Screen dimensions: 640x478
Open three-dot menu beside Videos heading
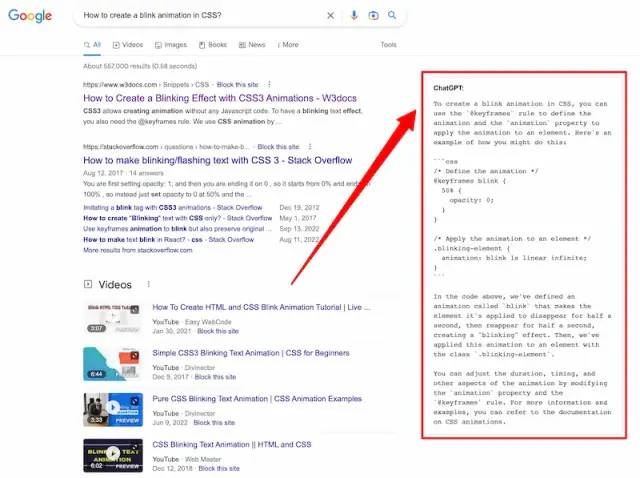[149, 284]
